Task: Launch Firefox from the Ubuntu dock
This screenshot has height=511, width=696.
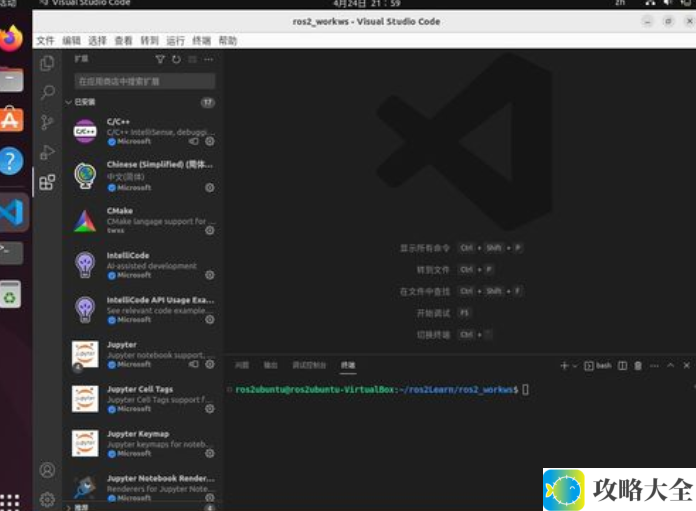Action: pyautogui.click(x=12, y=39)
